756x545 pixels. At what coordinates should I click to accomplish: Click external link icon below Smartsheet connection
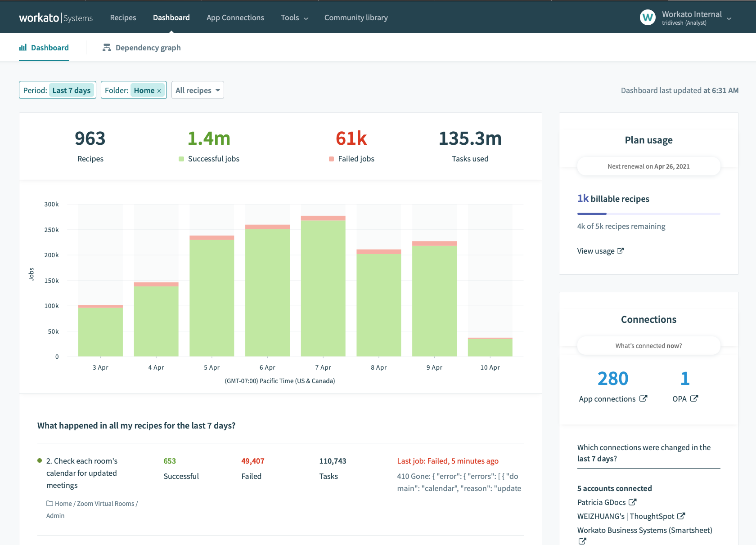pyautogui.click(x=582, y=541)
